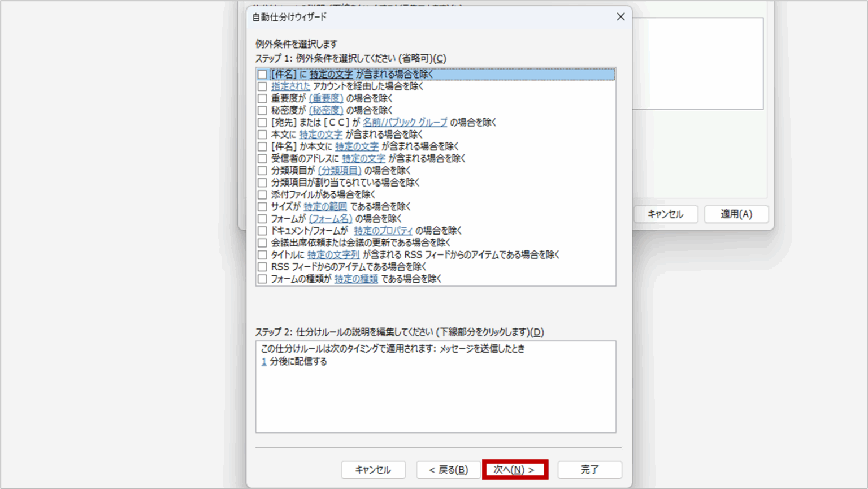The height and width of the screenshot is (489, 868).
Task: Click the 完了 button
Action: point(589,470)
